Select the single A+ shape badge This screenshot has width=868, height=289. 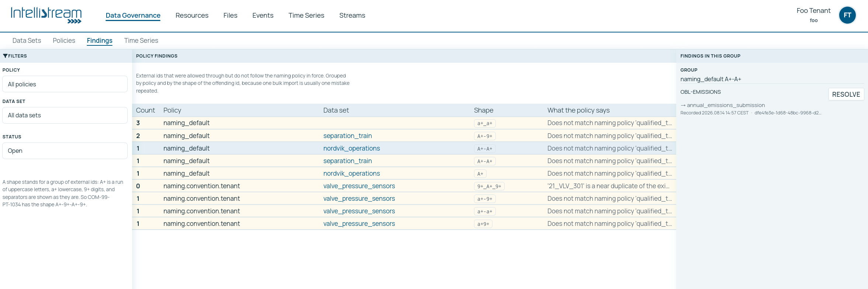point(480,173)
